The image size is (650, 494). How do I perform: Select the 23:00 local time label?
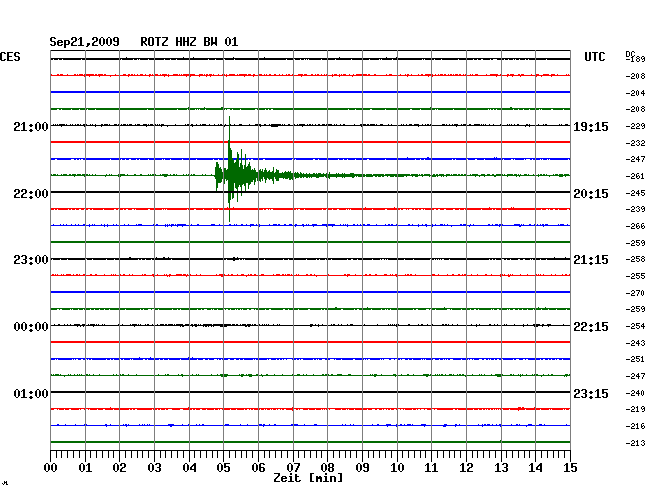(x=31, y=260)
